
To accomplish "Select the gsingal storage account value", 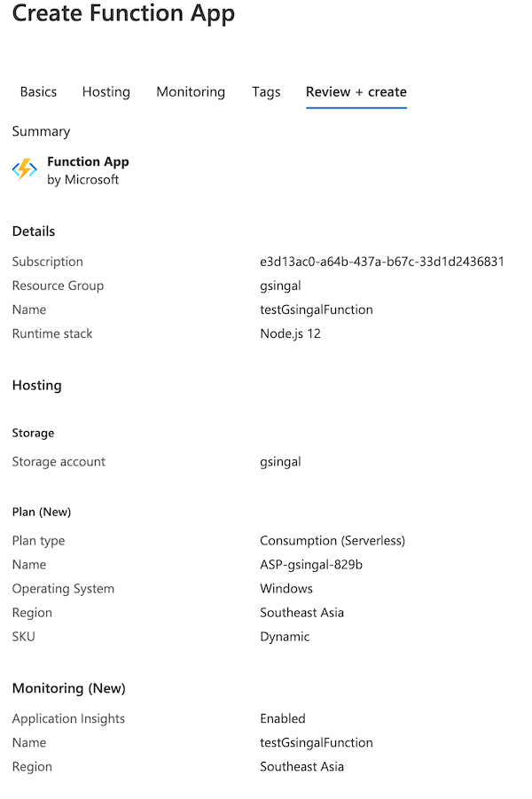I will [x=280, y=461].
